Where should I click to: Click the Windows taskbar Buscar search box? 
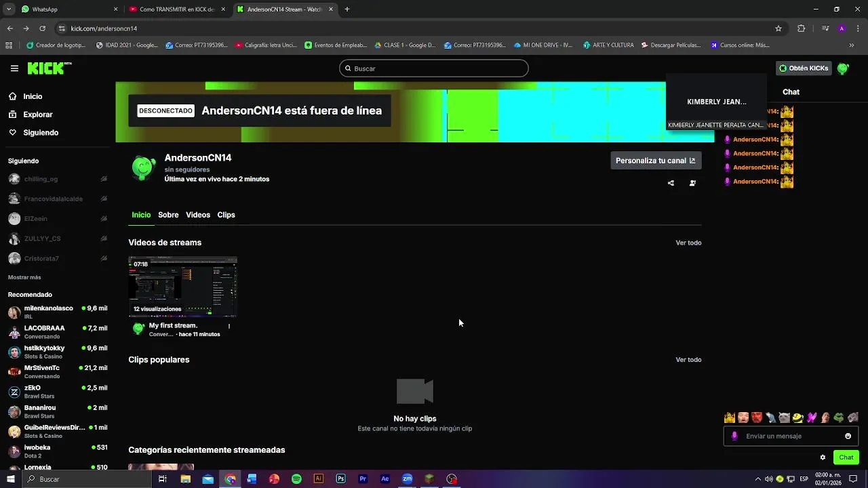(x=87, y=479)
